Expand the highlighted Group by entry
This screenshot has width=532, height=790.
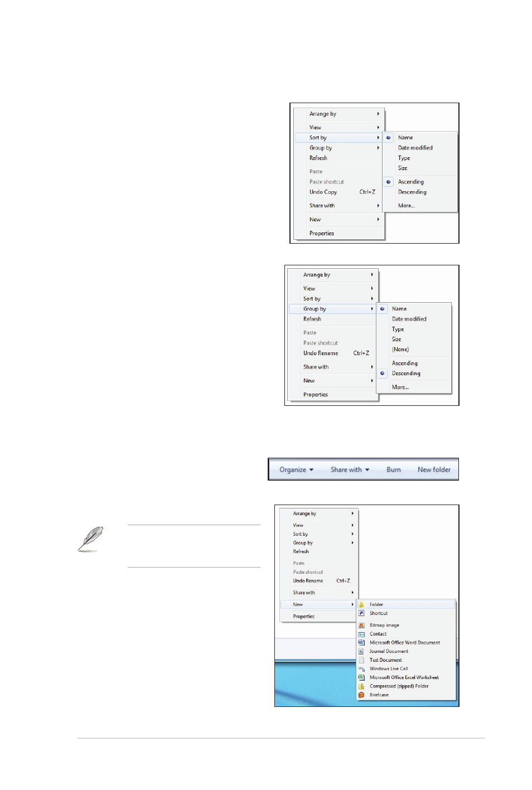pyautogui.click(x=333, y=309)
